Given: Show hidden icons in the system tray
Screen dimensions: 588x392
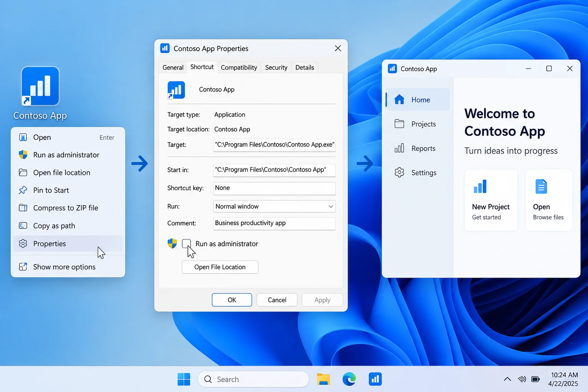Looking at the screenshot, I should [x=507, y=379].
